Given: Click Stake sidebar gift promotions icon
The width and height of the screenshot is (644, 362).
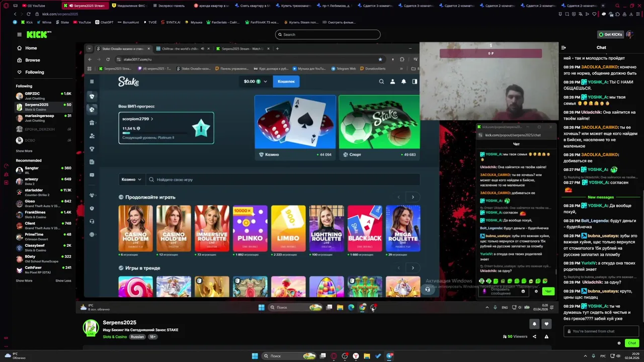Looking at the screenshot, I should (92, 123).
